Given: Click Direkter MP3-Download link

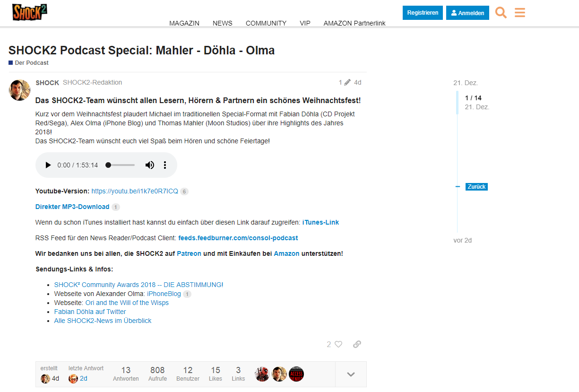Looking at the screenshot, I should pos(72,207).
